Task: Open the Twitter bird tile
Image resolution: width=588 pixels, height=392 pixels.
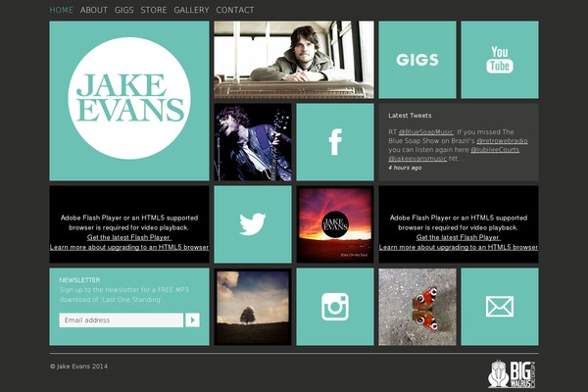Action: (x=253, y=224)
